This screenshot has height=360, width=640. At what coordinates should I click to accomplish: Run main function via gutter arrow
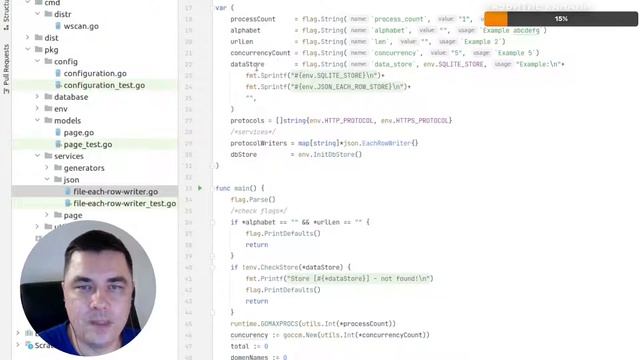tap(200, 188)
